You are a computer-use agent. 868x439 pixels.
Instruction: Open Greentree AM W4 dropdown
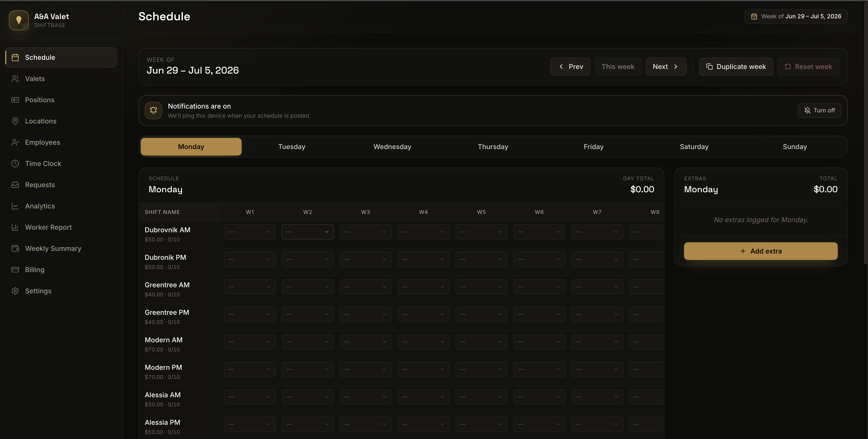pyautogui.click(x=424, y=287)
